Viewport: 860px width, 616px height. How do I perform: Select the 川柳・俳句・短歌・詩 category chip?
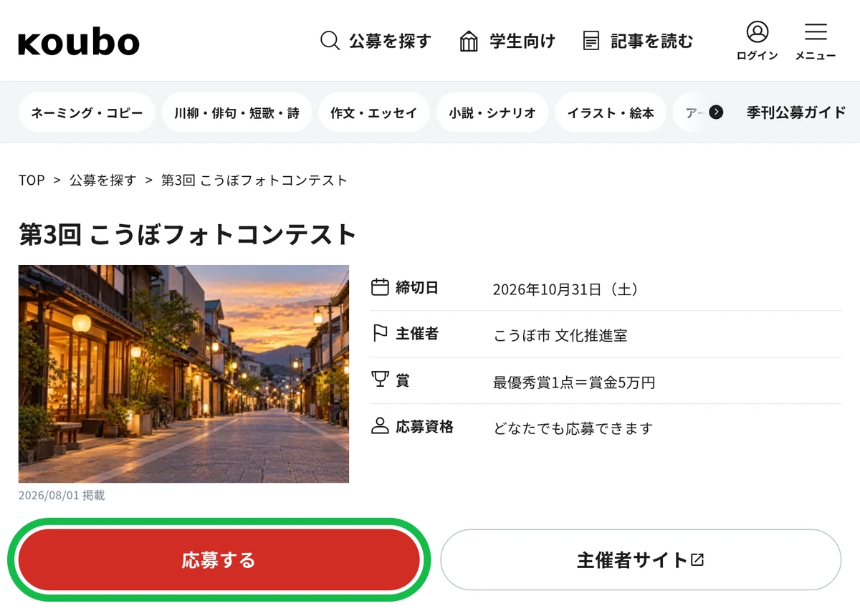coord(237,112)
